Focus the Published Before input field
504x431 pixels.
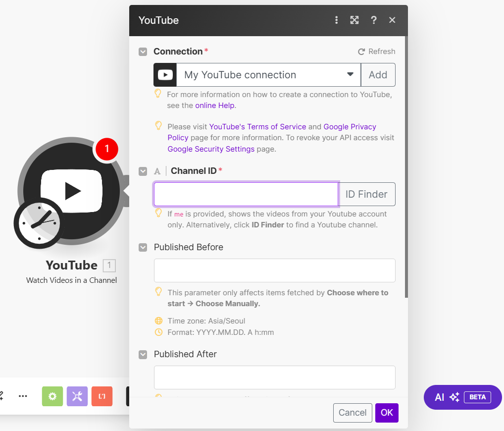pyautogui.click(x=274, y=270)
